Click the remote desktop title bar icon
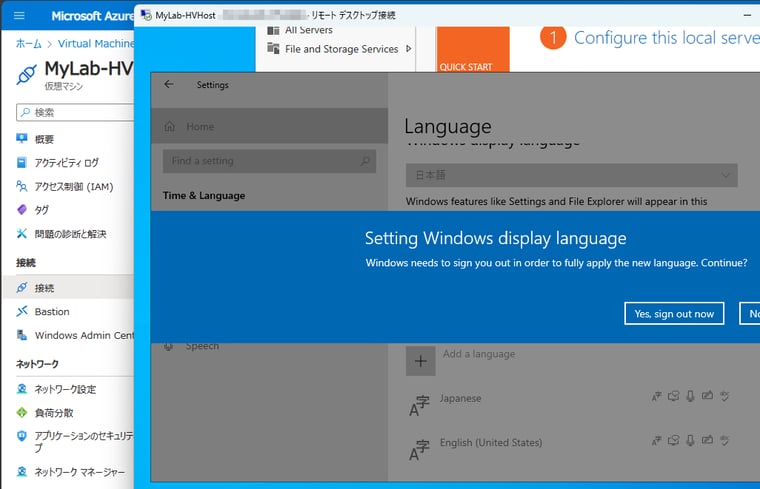 (x=146, y=16)
